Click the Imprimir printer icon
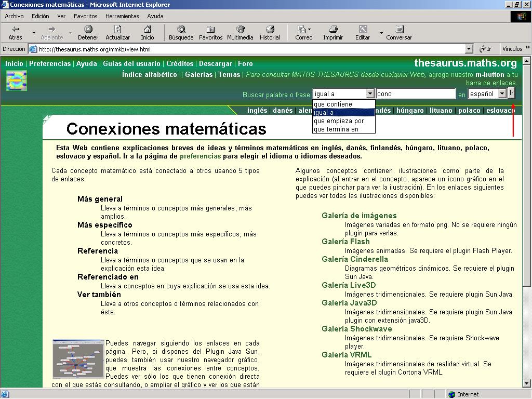This screenshot has height=399, width=532. pyautogui.click(x=333, y=30)
